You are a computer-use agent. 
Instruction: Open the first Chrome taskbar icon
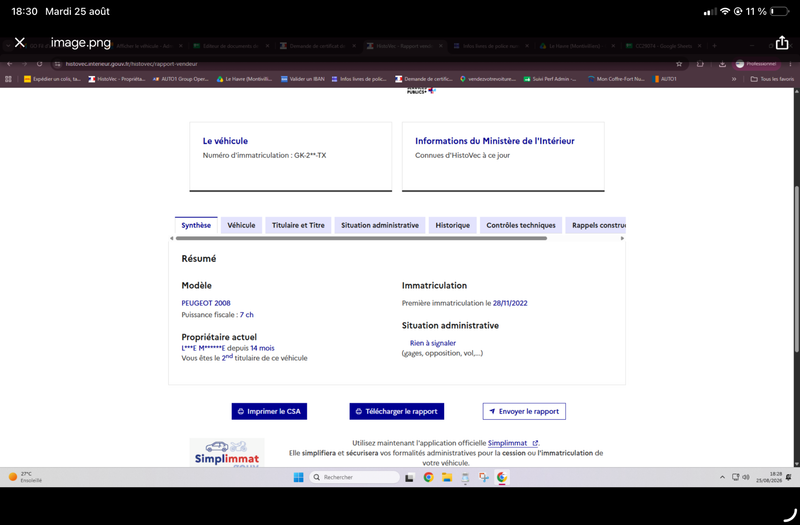[x=429, y=477]
